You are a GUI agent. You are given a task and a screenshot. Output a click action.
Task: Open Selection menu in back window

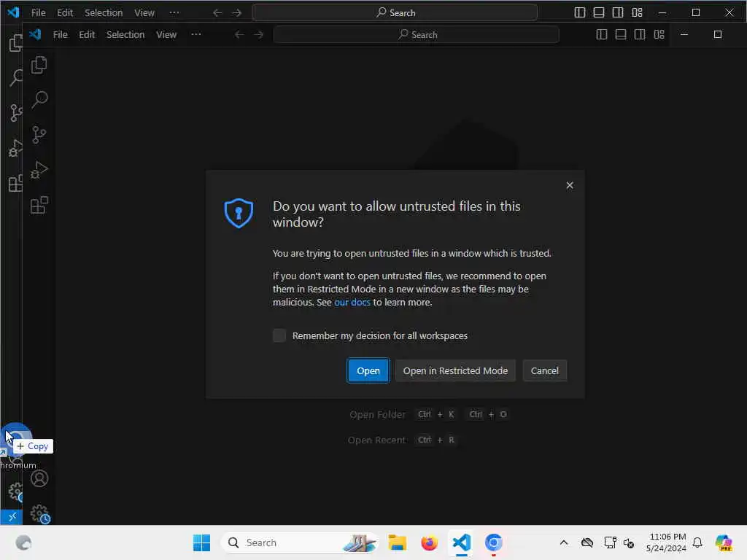point(104,12)
